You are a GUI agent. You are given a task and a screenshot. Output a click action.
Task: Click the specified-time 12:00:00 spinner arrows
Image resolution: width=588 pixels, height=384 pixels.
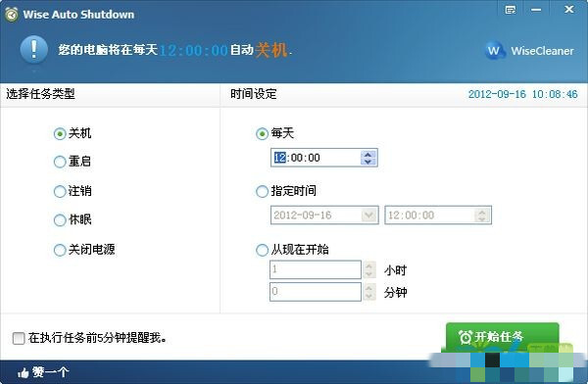point(482,216)
